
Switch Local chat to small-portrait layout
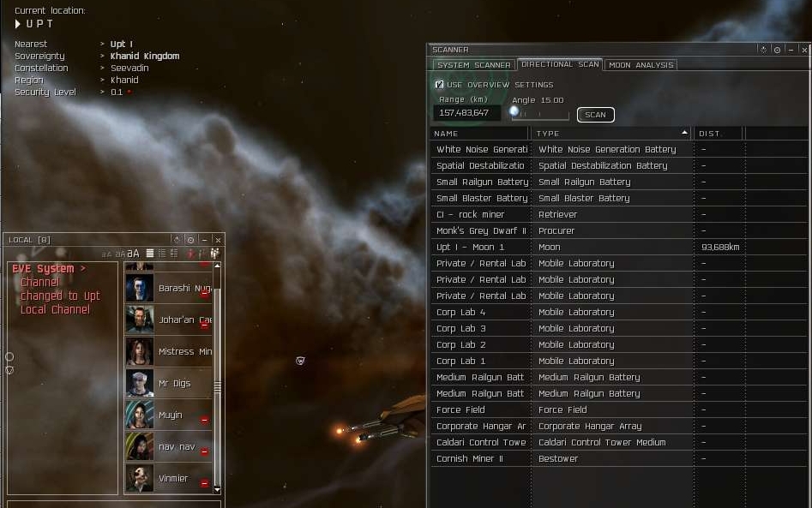coord(162,253)
